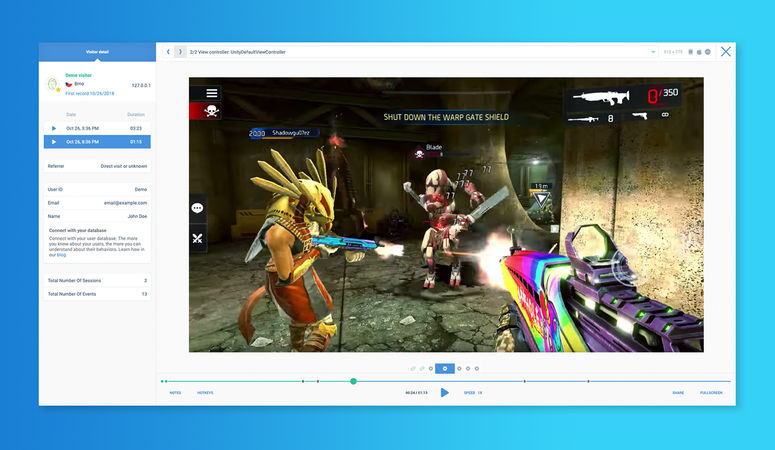The width and height of the screenshot is (775, 450).
Task: Open the view controller dropdown arrow
Action: point(653,52)
